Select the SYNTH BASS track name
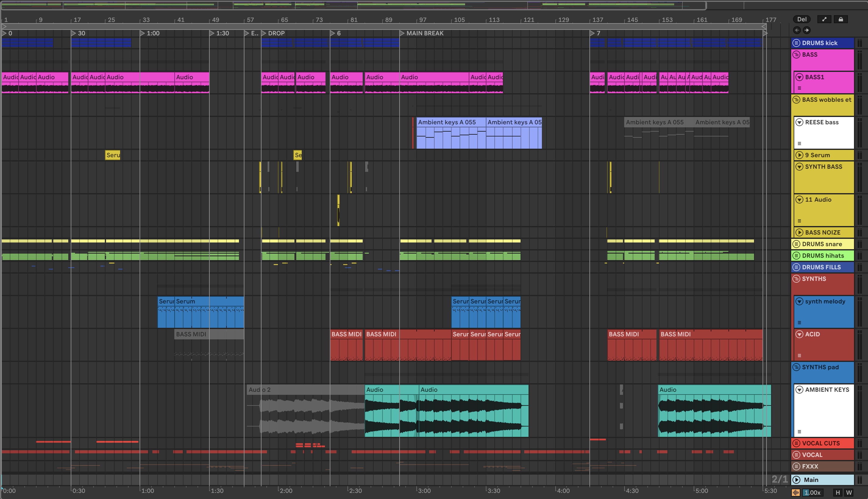 click(x=824, y=167)
